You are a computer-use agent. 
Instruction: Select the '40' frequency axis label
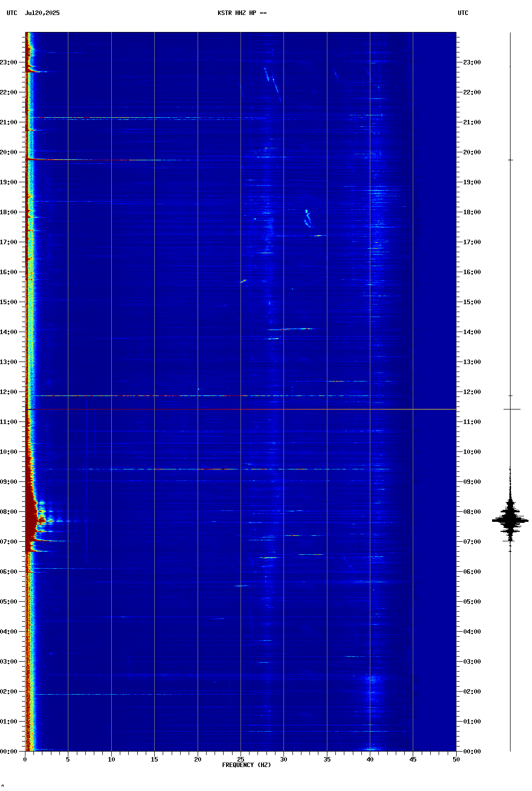(370, 760)
